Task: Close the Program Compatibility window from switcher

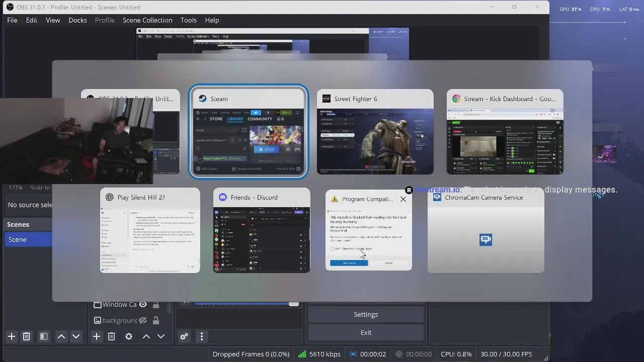Action: [403, 199]
